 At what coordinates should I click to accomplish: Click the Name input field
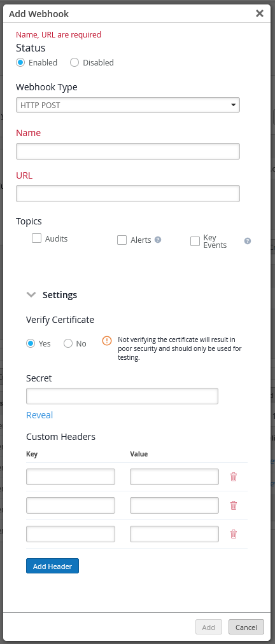click(x=128, y=151)
